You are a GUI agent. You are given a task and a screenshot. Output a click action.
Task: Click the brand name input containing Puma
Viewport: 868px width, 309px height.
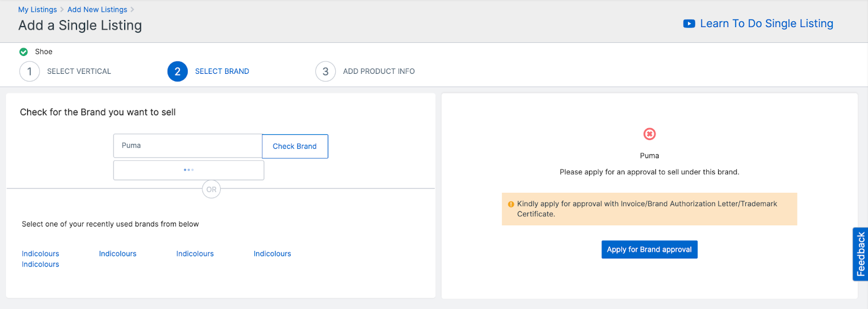pos(188,146)
